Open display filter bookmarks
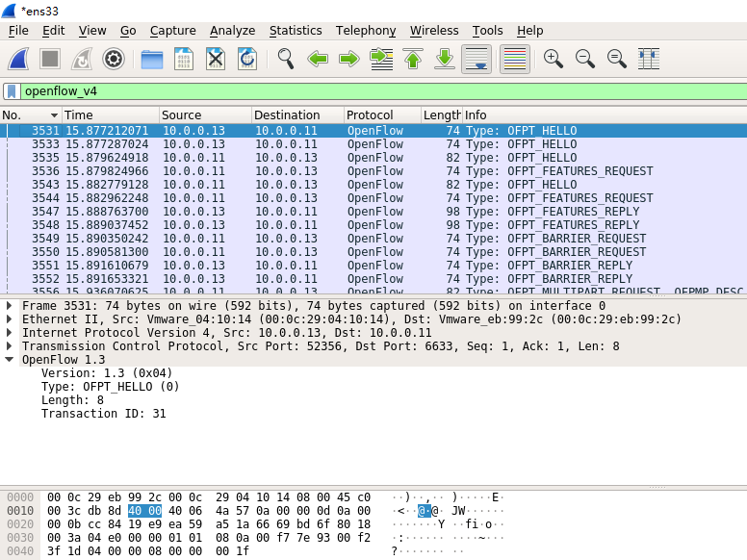The height and width of the screenshot is (560, 747). 12,91
